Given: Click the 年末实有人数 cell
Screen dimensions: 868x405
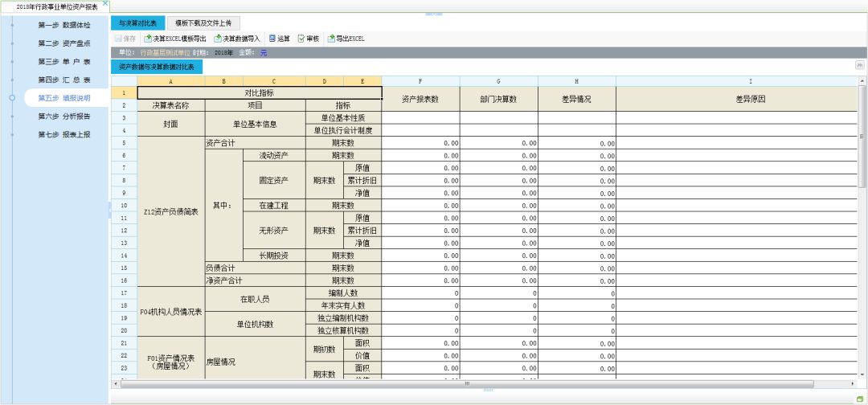Looking at the screenshot, I should [x=343, y=305].
